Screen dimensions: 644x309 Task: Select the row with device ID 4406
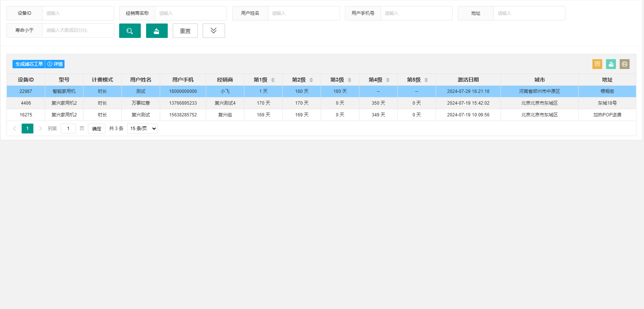pyautogui.click(x=321, y=103)
